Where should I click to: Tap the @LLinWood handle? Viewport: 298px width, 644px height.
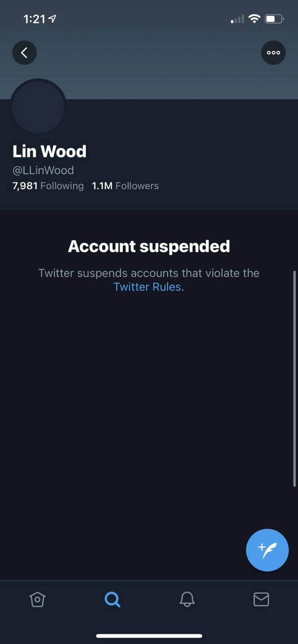[x=43, y=170]
